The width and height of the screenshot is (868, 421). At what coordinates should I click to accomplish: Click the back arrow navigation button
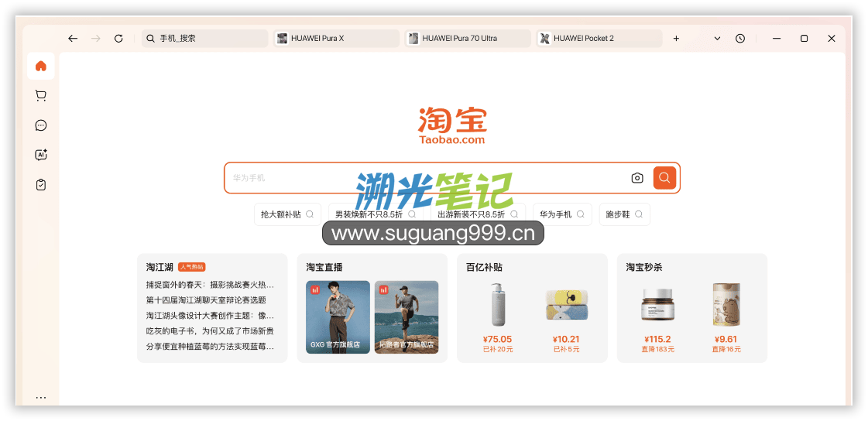(73, 39)
